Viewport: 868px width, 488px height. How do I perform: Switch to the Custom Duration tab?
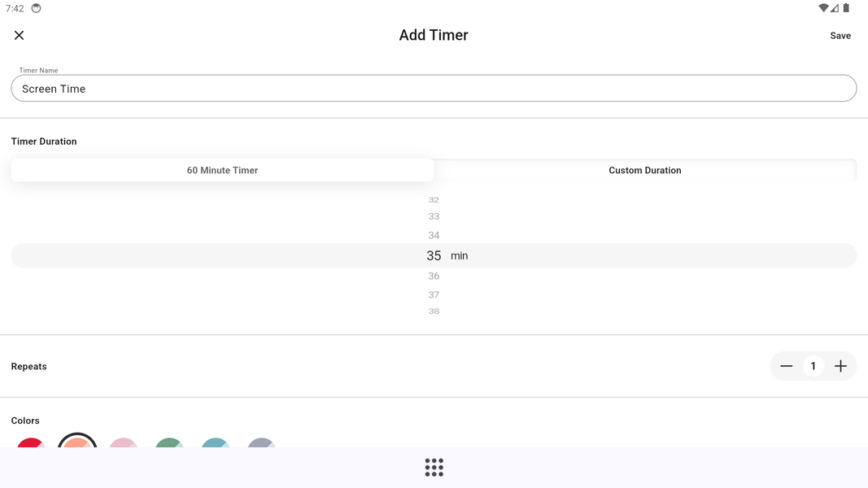(x=645, y=171)
